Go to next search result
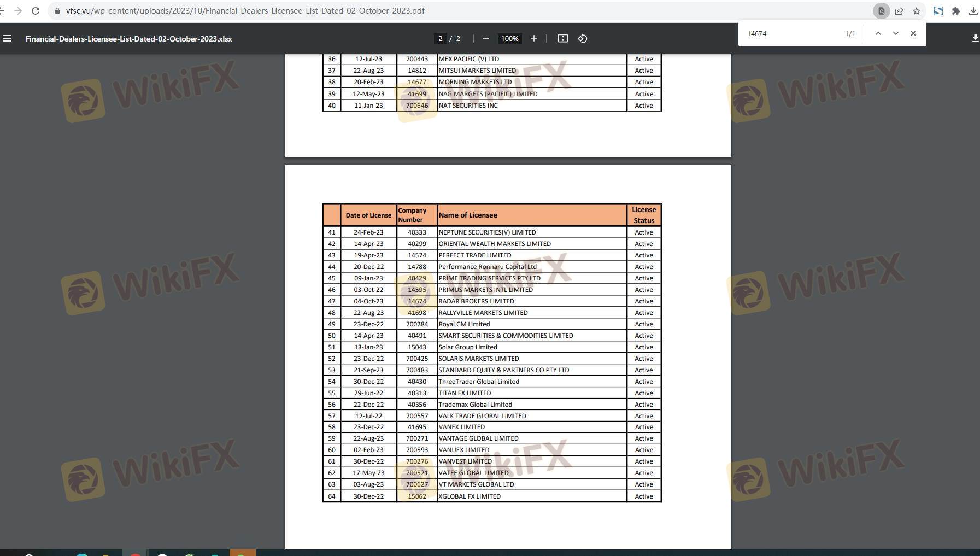Image resolution: width=980 pixels, height=556 pixels. pyautogui.click(x=895, y=33)
